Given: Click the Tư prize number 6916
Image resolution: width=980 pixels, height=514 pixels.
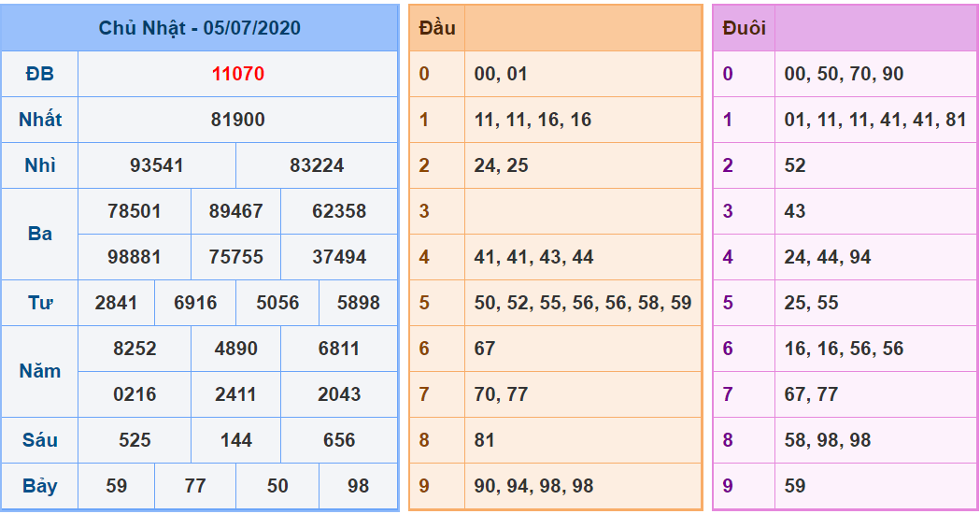Looking at the screenshot, I should pos(194,303).
